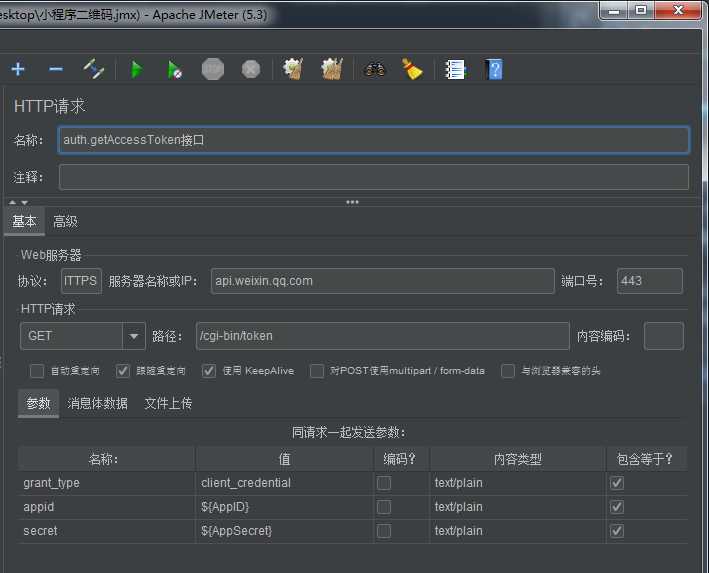709x573 pixels.
Task: Click the 编码? column header
Action: pyautogui.click(x=402, y=459)
